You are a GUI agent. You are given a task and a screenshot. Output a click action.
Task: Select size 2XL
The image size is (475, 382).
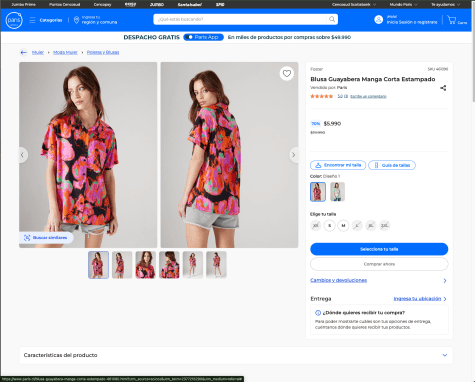(x=384, y=225)
